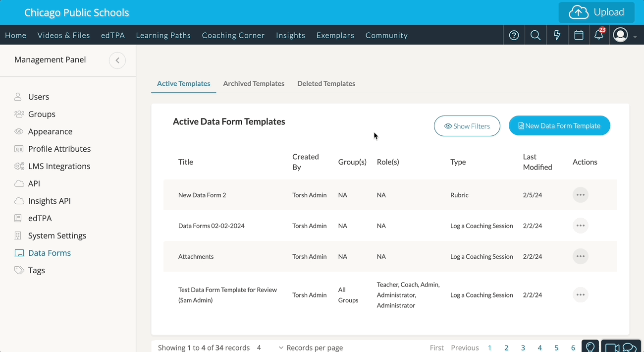
Task: Open actions menu for New Data Form 2
Action: pyautogui.click(x=580, y=195)
